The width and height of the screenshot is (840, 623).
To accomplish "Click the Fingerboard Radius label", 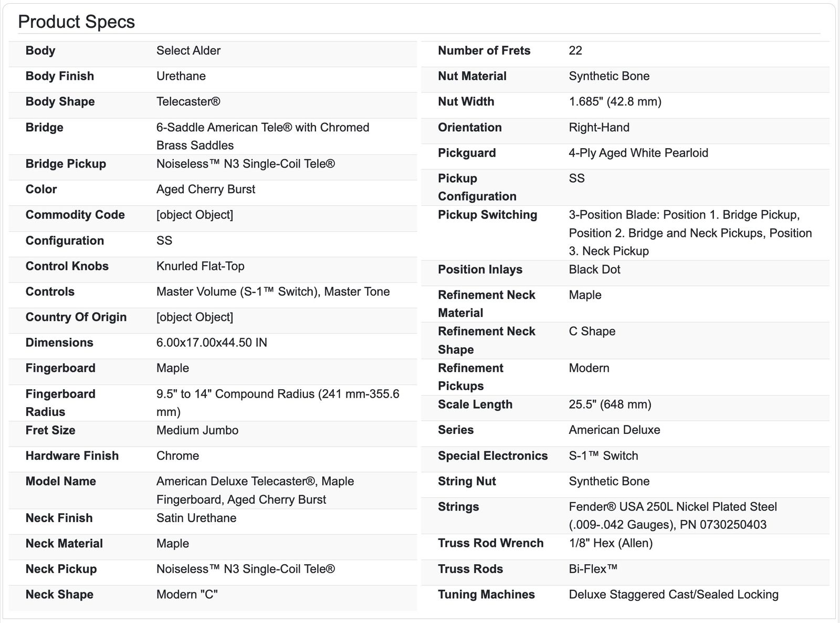I will point(60,403).
